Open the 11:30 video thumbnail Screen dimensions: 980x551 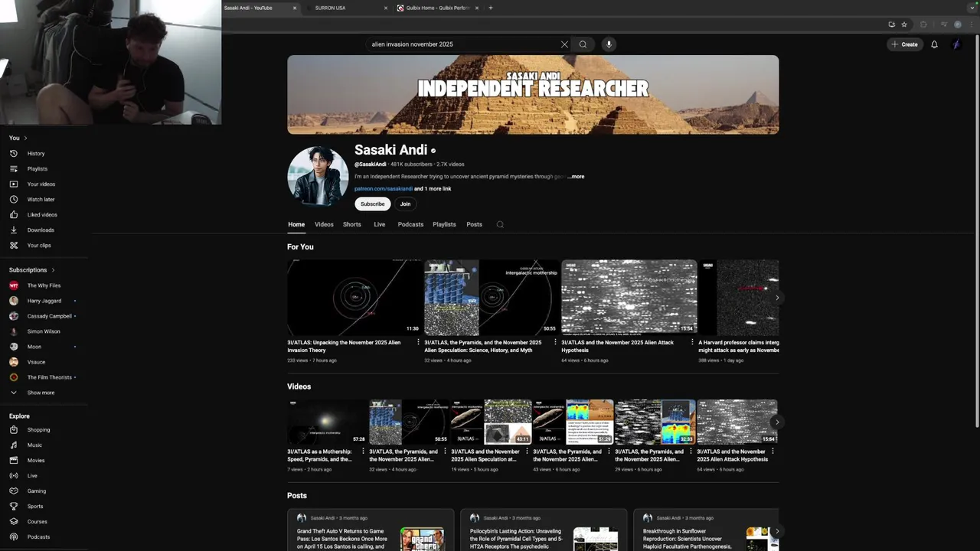click(x=354, y=297)
